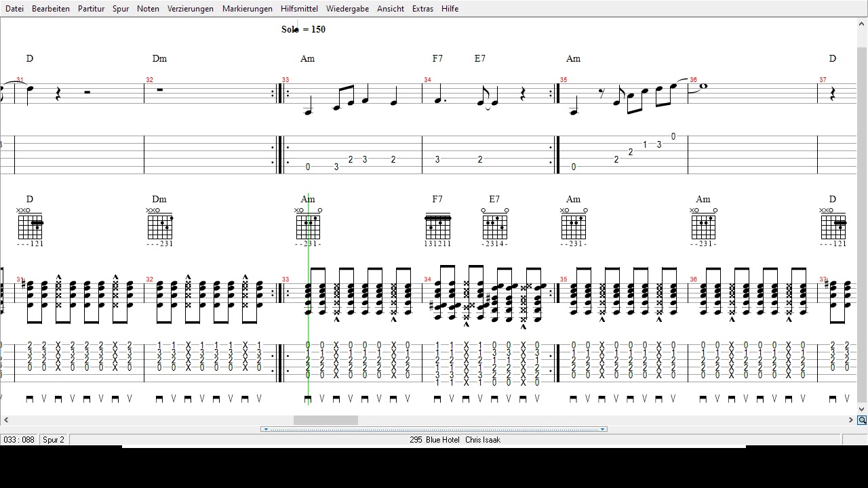Open the Ansicht menu
868x488 pixels.
[x=391, y=9]
